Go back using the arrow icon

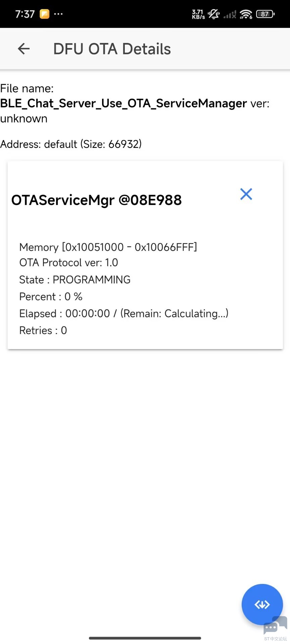[x=23, y=49]
